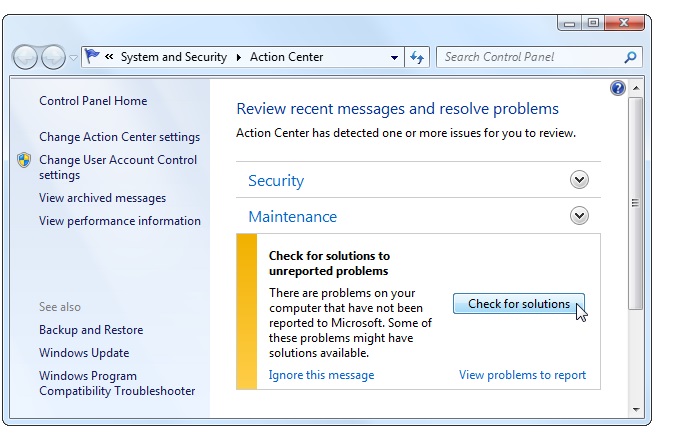Open Windows Update link
This screenshot has width=682, height=434.
click(x=84, y=353)
